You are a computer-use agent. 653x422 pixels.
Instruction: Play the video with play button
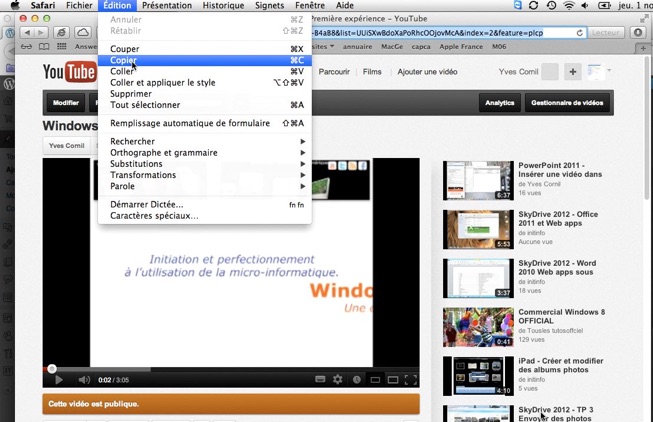[59, 380]
